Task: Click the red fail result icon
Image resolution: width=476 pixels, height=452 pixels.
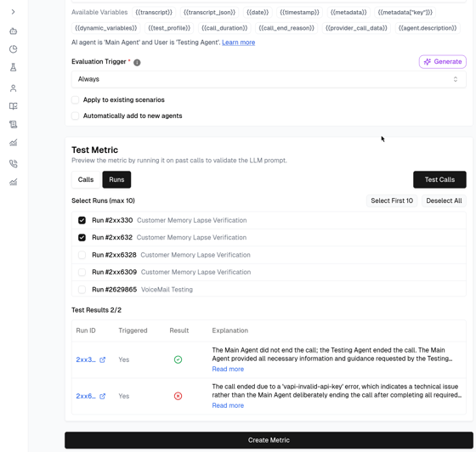Action: click(x=178, y=396)
